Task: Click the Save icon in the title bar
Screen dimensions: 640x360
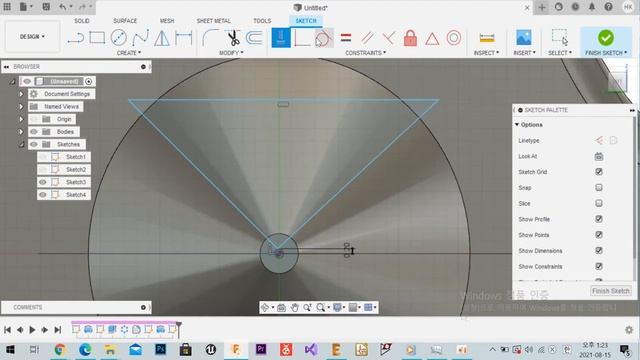Action: (46, 7)
